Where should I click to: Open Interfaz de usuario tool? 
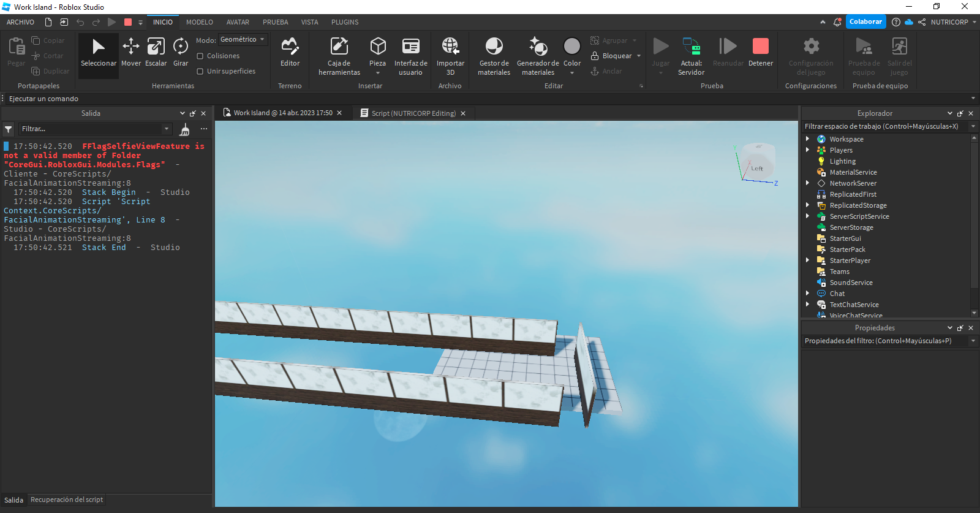point(410,55)
